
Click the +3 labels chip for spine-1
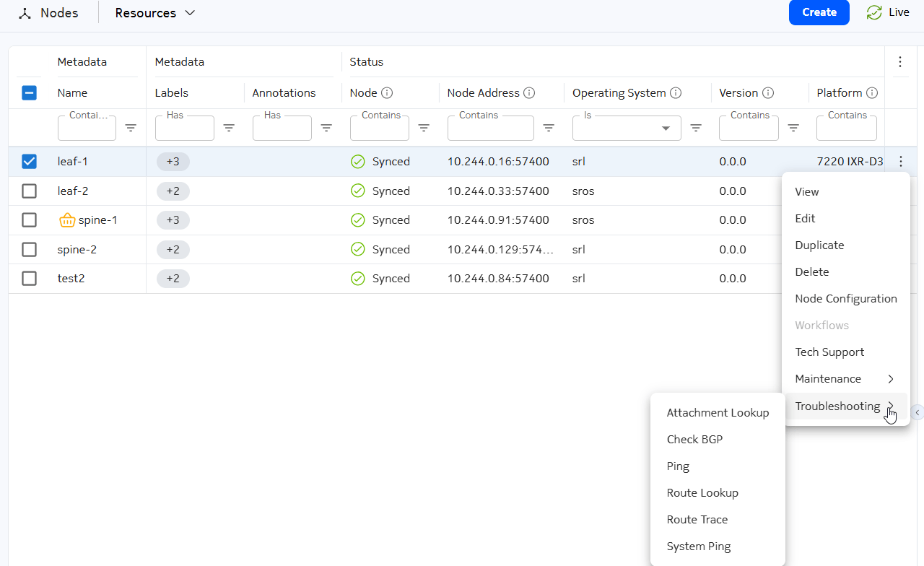[x=173, y=220]
